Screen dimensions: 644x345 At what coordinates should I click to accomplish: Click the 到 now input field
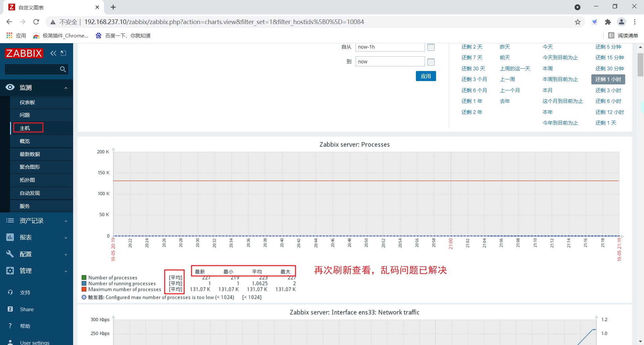(390, 61)
